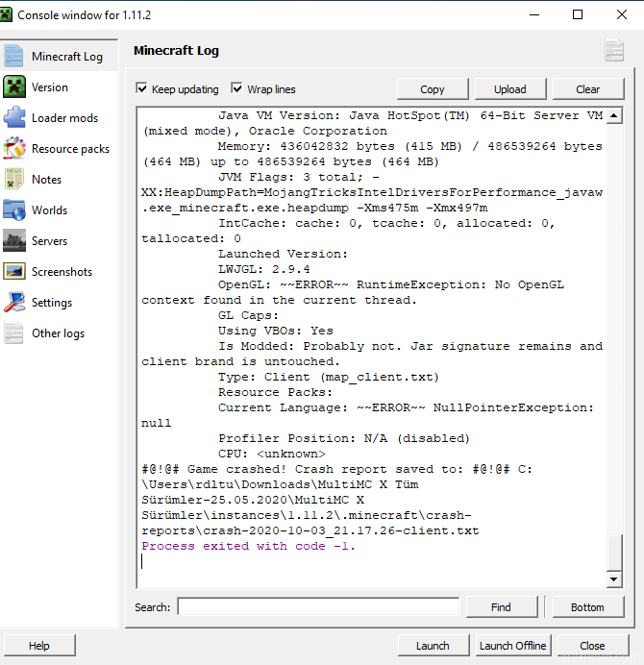The height and width of the screenshot is (665, 644).
Task: Click the 'Resource Packs:' log line
Action: tap(275, 392)
